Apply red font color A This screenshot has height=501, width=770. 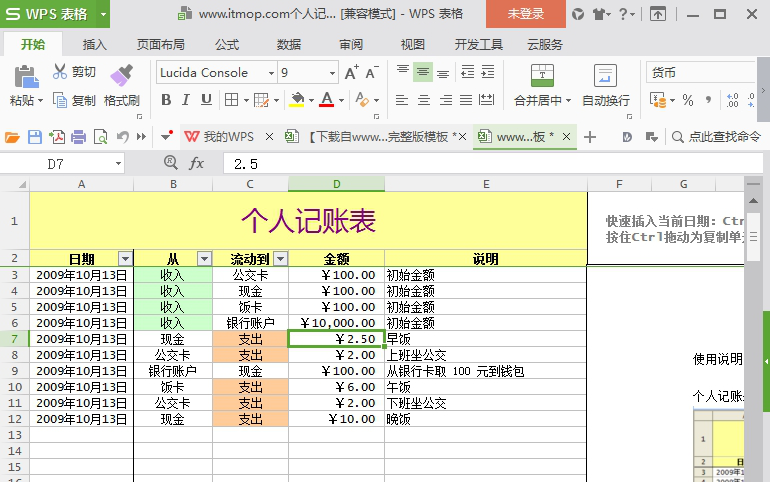(x=327, y=100)
